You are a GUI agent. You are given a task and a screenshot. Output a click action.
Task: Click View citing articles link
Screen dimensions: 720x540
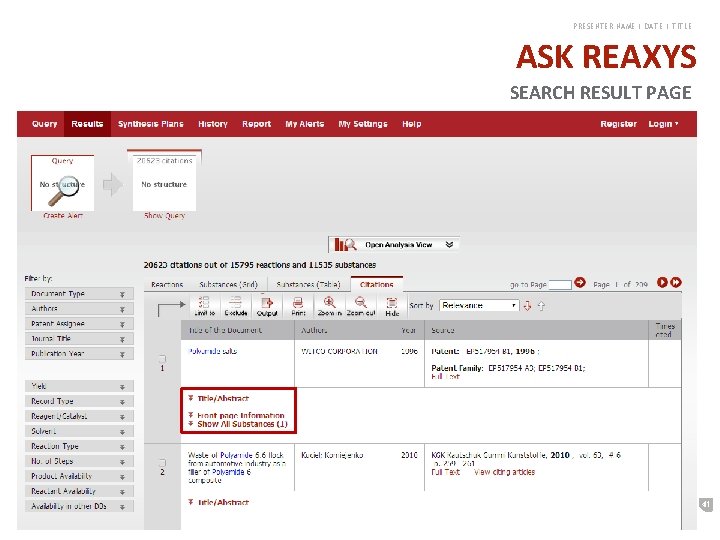[x=504, y=472]
